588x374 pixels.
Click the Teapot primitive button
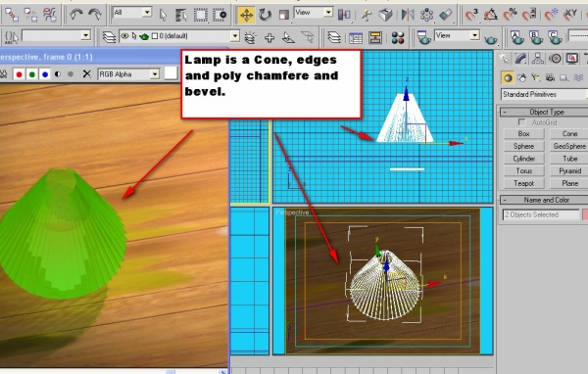(x=524, y=183)
